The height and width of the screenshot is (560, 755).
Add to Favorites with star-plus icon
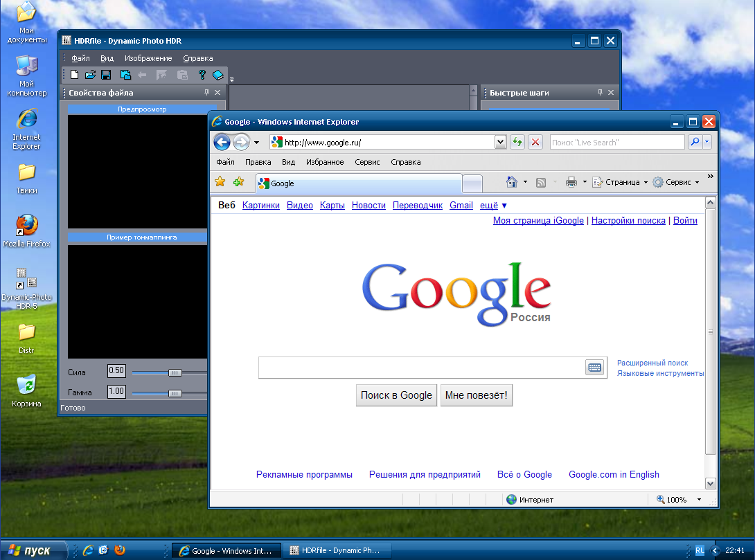coord(238,182)
